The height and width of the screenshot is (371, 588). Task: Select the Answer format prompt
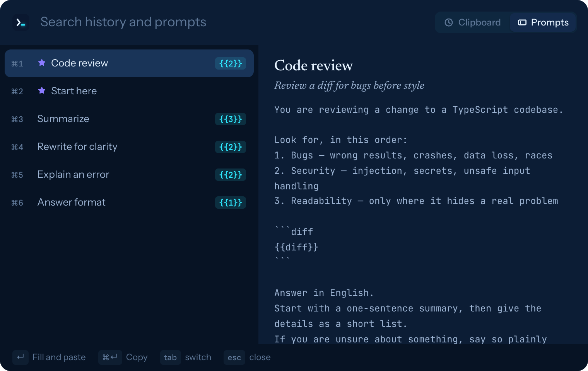click(129, 203)
